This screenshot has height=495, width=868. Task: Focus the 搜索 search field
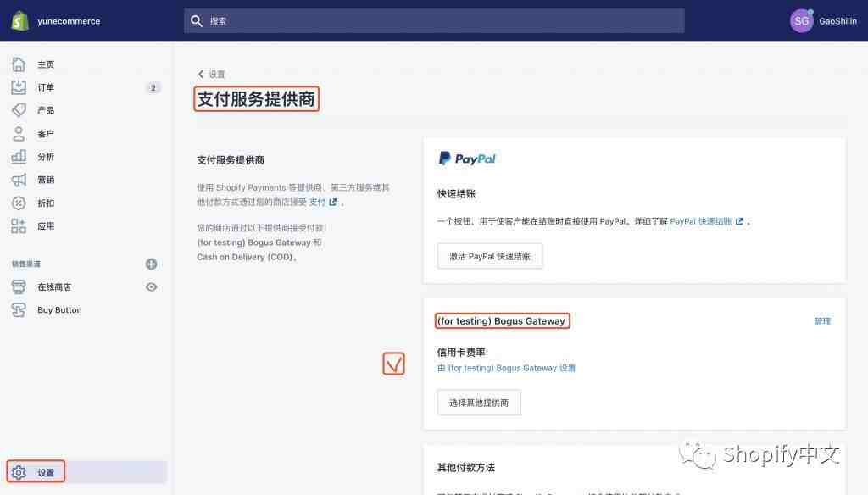434,21
